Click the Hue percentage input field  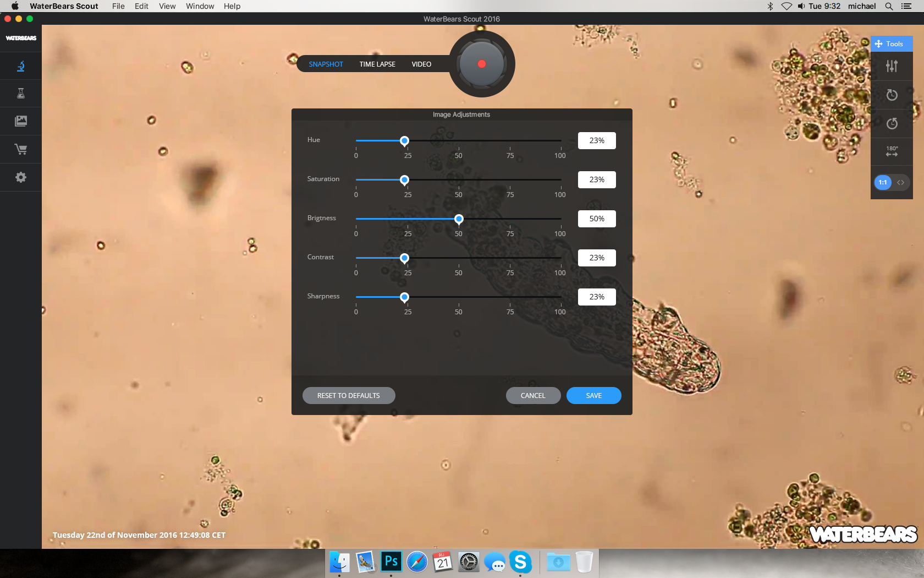pyautogui.click(x=597, y=140)
